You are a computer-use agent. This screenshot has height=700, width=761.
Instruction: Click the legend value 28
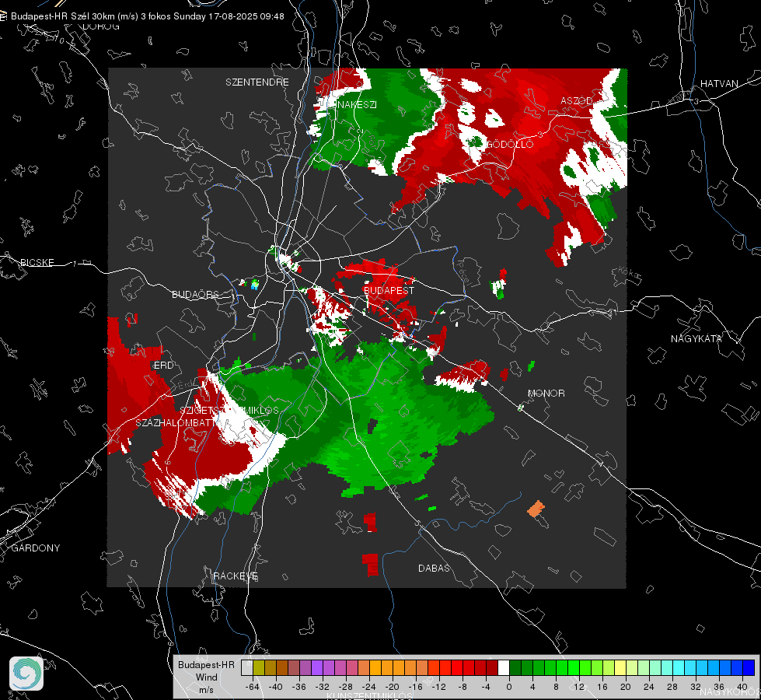pyautogui.click(x=672, y=688)
